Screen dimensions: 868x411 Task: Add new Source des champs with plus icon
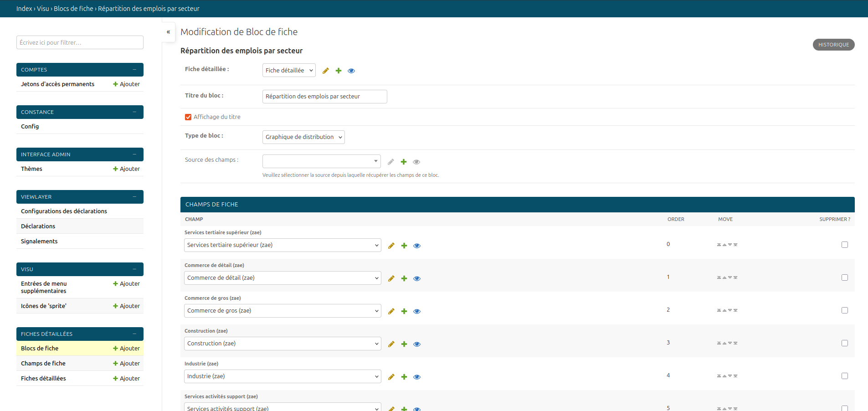404,162
